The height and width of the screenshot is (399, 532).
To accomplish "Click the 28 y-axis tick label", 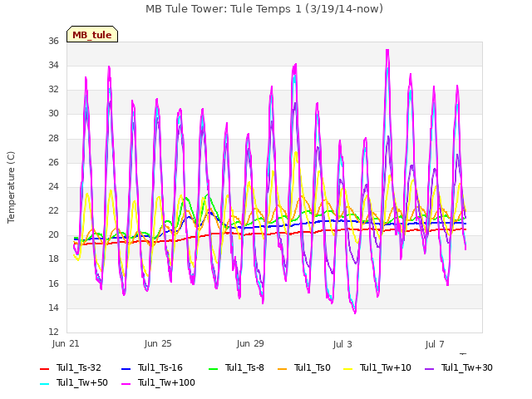I will [53, 138].
